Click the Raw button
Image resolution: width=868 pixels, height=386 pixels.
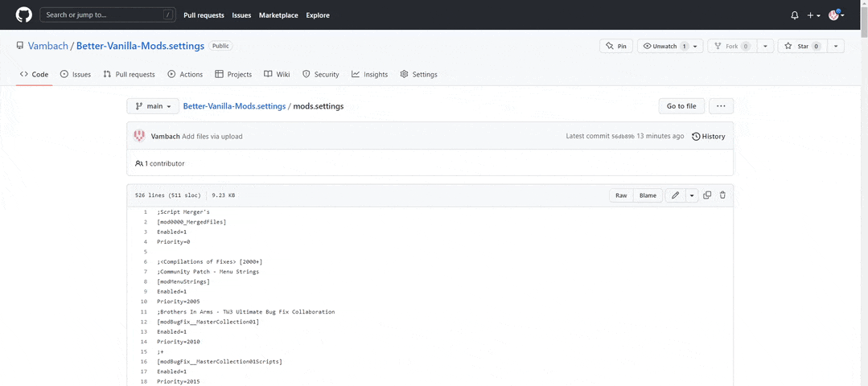[x=621, y=195]
